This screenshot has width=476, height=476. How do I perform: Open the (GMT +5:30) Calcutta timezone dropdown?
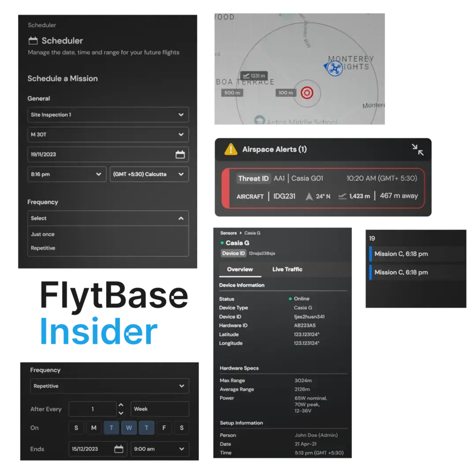pos(149,174)
